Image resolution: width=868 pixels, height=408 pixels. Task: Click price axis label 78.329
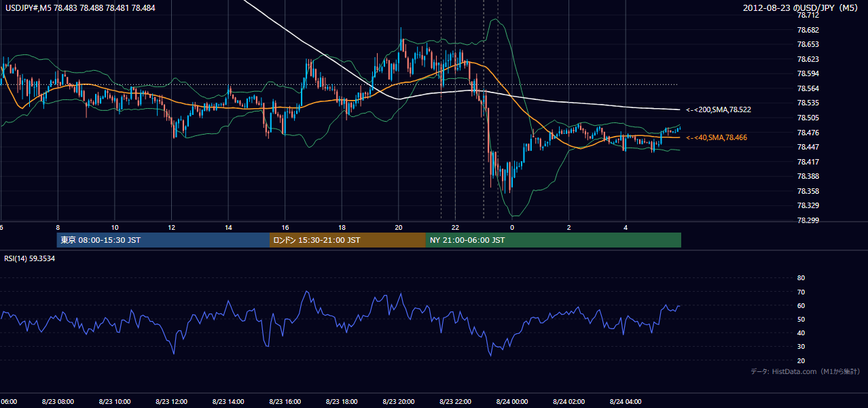[x=808, y=205]
